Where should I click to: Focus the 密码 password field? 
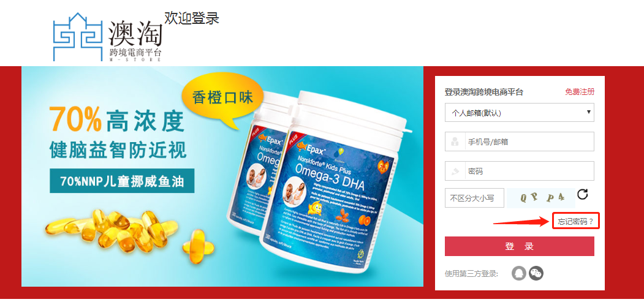click(x=519, y=171)
